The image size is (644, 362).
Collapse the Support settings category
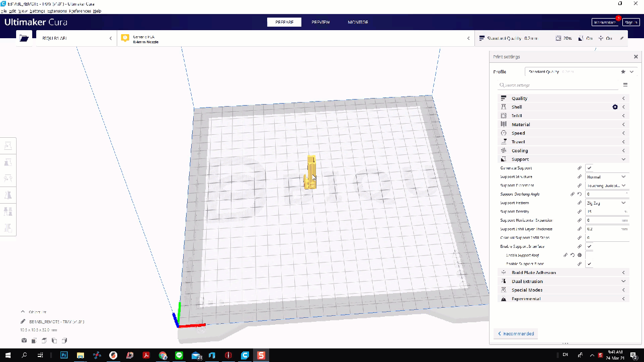tap(563, 159)
